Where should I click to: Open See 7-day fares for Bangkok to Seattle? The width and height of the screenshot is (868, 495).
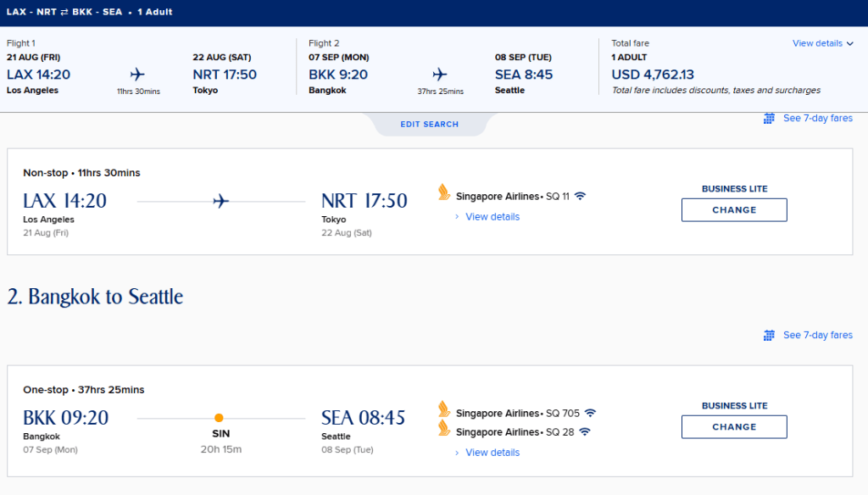[817, 336]
